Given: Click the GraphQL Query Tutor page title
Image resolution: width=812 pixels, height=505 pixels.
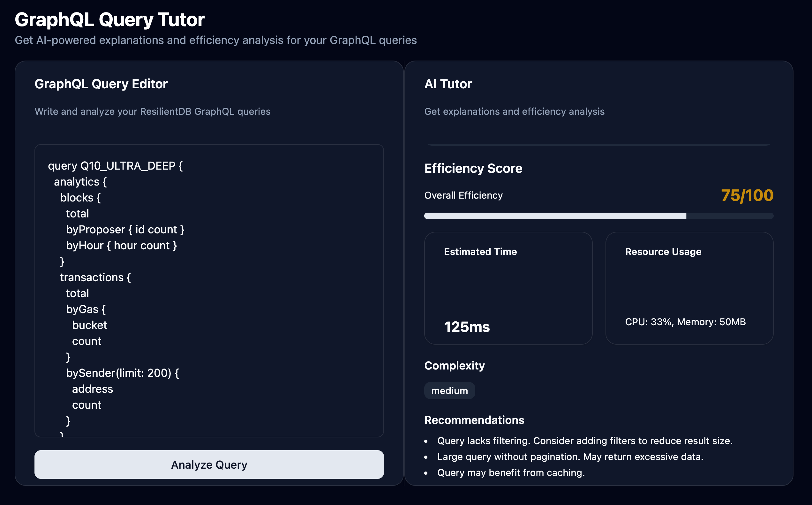Looking at the screenshot, I should tap(110, 19).
